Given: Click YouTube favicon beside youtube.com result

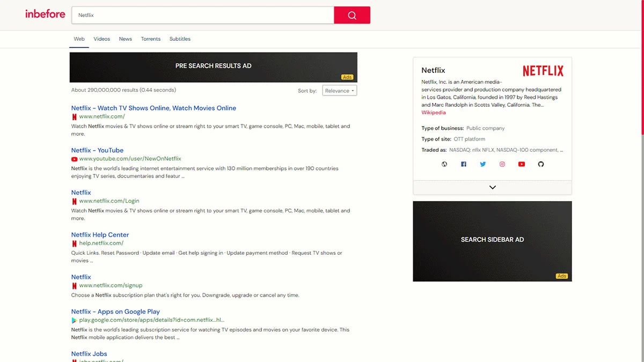Looking at the screenshot, I should tap(75, 159).
